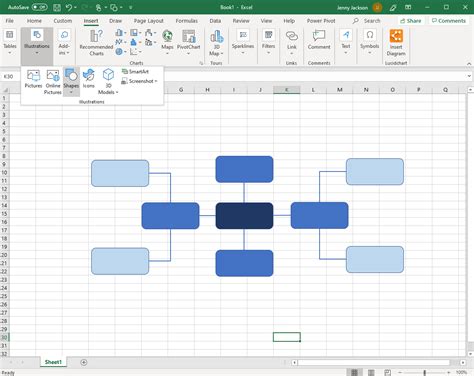Click the Maps chart icon
This screenshot has height=376, width=474.
(167, 42)
